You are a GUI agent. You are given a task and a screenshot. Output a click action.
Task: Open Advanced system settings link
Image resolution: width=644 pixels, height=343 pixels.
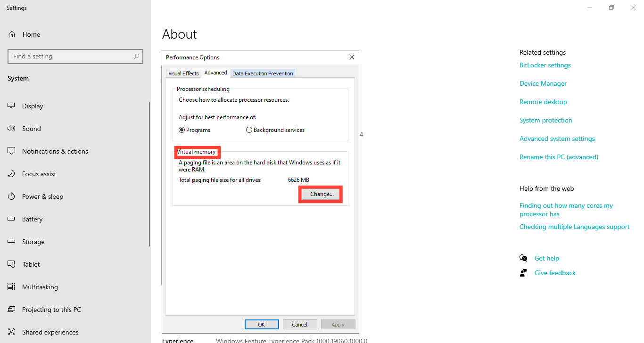[557, 138]
